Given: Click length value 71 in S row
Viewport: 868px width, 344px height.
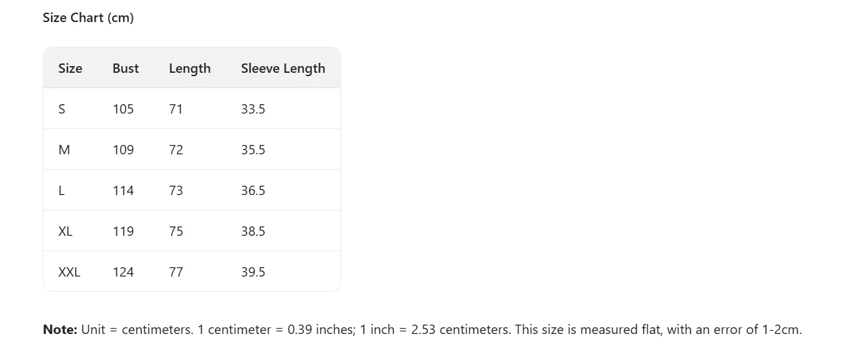Looking at the screenshot, I should (x=176, y=109).
